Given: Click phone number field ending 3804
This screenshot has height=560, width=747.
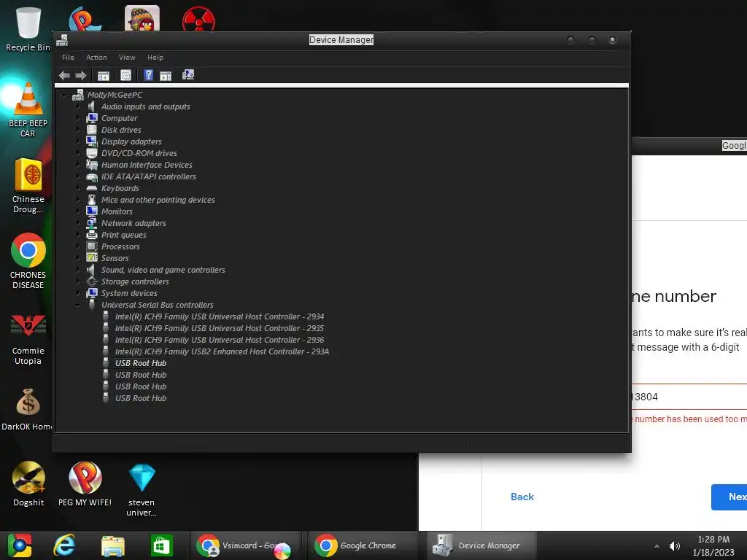Looking at the screenshot, I should point(689,397).
